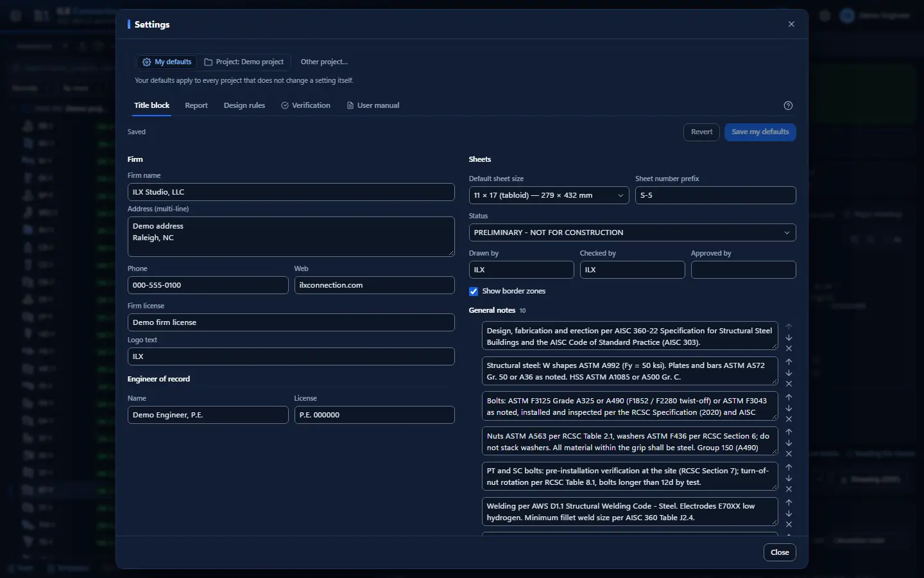The image size is (924, 578).
Task: Delete the PT and SC bolts note
Action: tap(789, 489)
